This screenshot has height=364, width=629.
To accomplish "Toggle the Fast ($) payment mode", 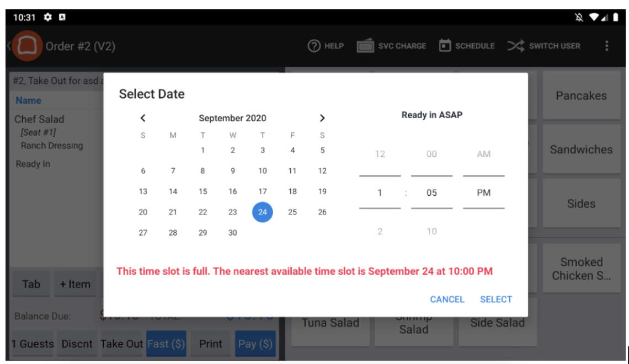I will [166, 343].
